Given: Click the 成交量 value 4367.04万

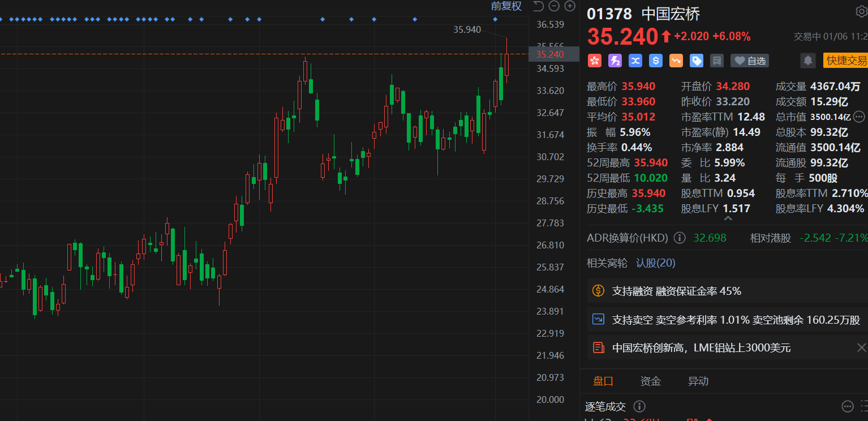Looking at the screenshot, I should (836, 87).
